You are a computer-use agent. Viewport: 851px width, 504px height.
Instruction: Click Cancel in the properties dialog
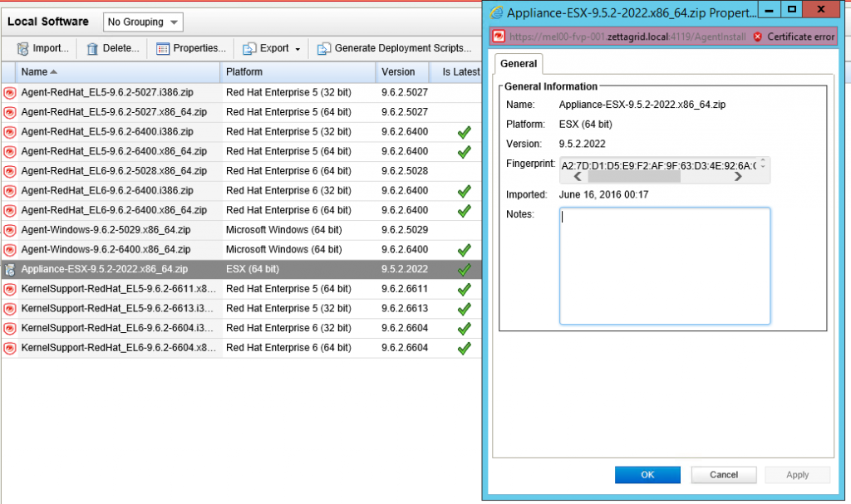tap(724, 475)
